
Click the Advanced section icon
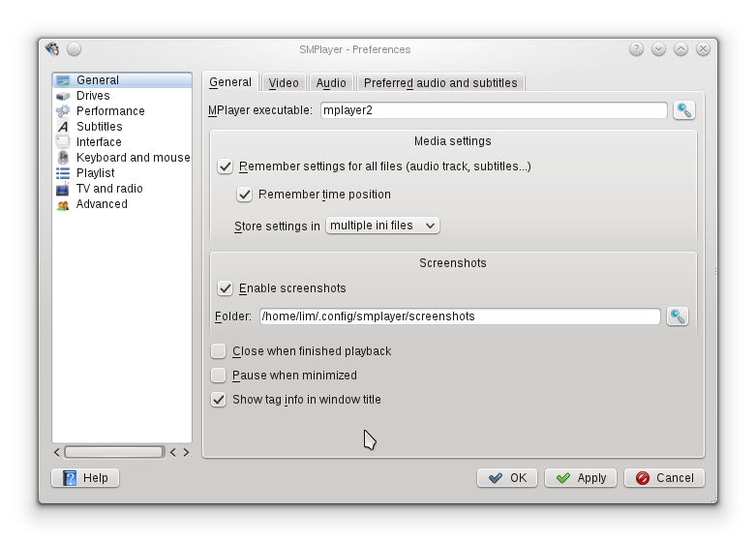click(x=63, y=204)
